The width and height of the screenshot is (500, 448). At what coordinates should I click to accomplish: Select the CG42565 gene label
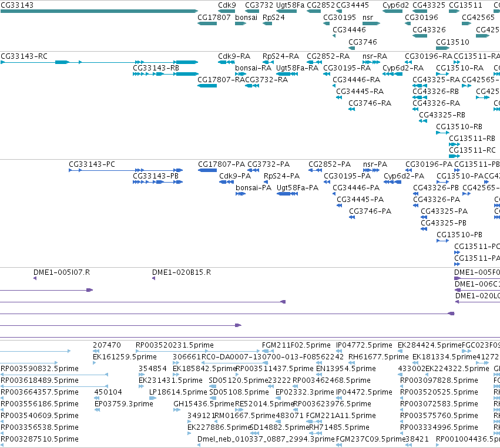[478, 18]
